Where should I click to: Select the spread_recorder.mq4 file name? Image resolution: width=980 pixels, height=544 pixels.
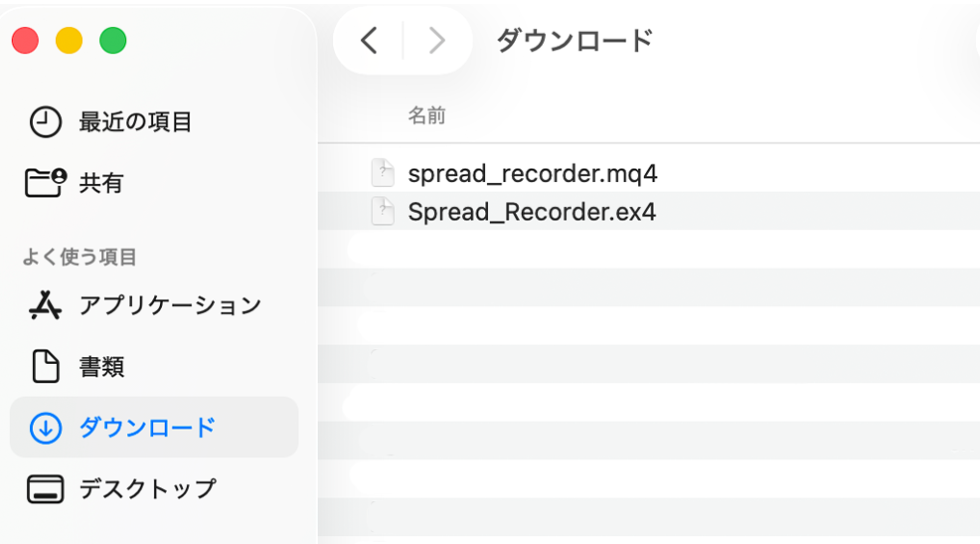click(533, 174)
